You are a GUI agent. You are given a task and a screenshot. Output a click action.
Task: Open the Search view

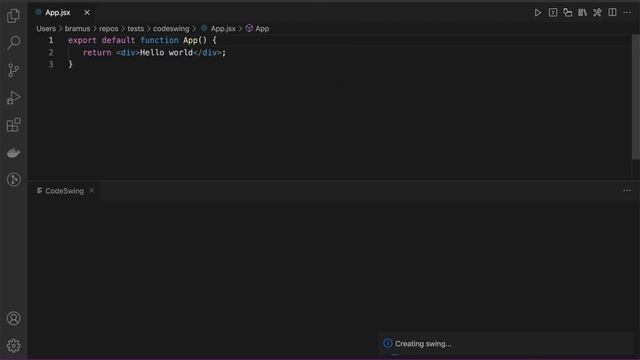13,43
